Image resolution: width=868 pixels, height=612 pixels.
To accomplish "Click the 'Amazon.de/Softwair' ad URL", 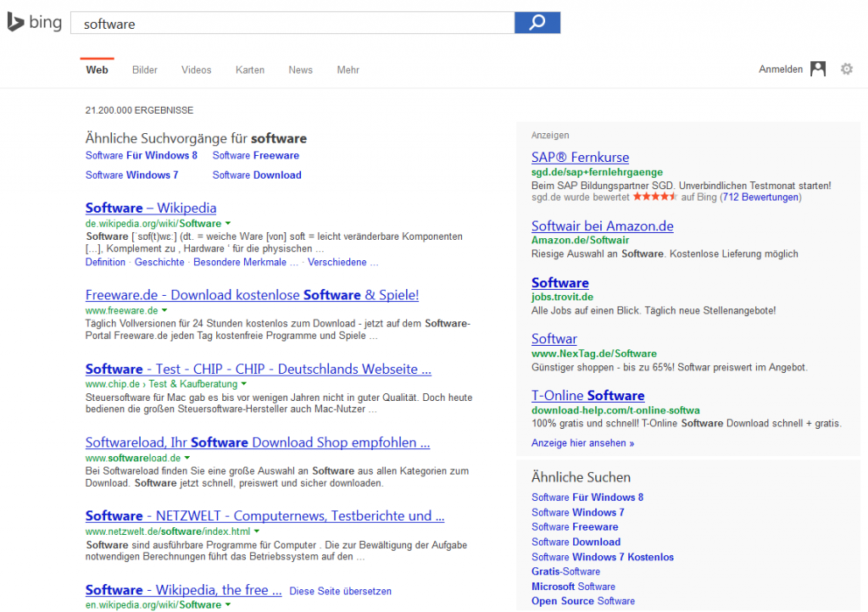I will pos(580,240).
